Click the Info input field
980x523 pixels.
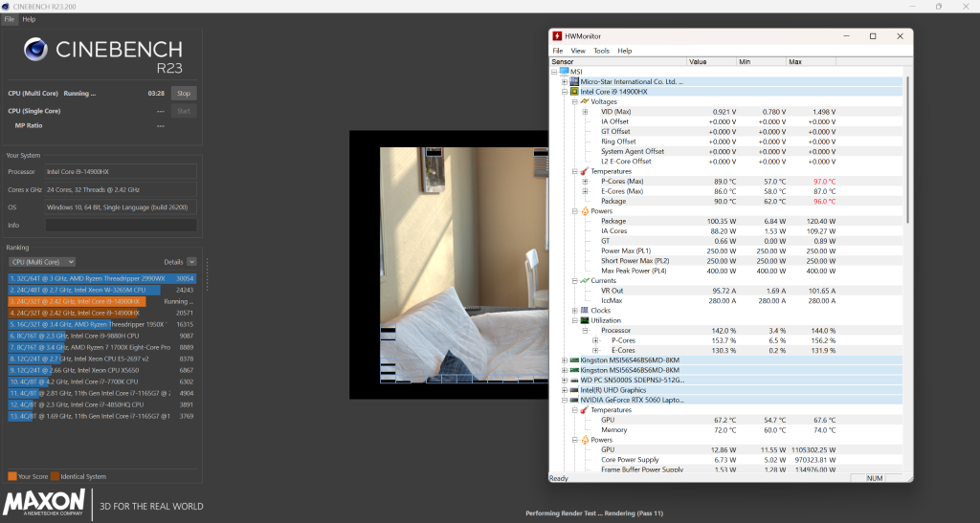point(121,226)
